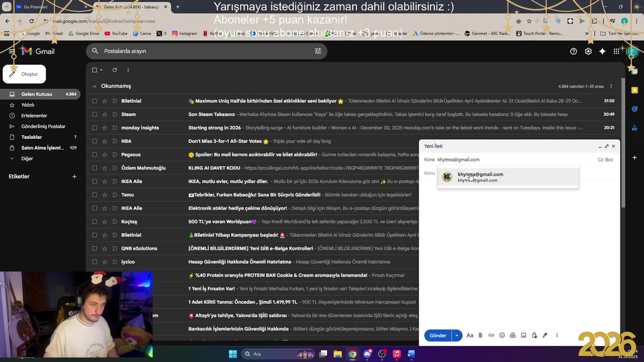This screenshot has width=644, height=362.
Task: Open search options filter icon in search bar
Action: click(318, 51)
